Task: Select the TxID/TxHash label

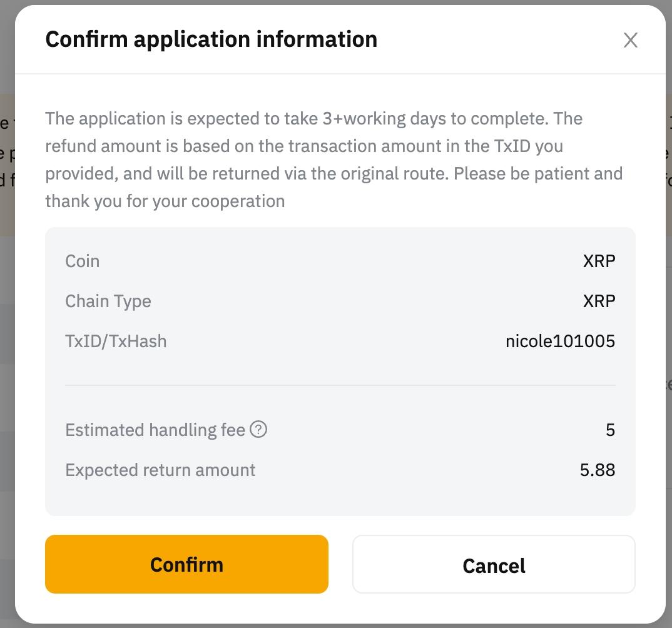Action: (x=116, y=341)
